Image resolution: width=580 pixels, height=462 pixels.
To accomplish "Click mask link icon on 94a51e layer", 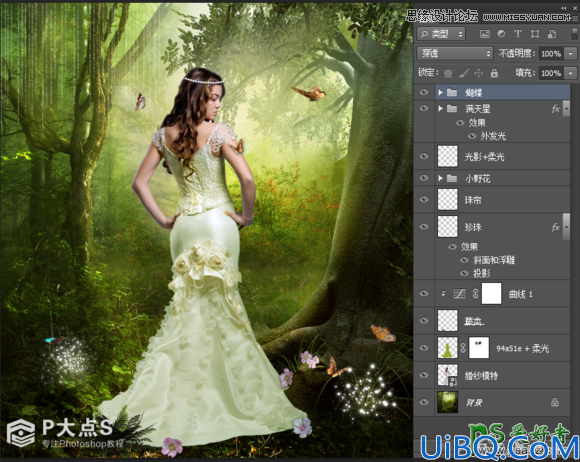I will [463, 348].
